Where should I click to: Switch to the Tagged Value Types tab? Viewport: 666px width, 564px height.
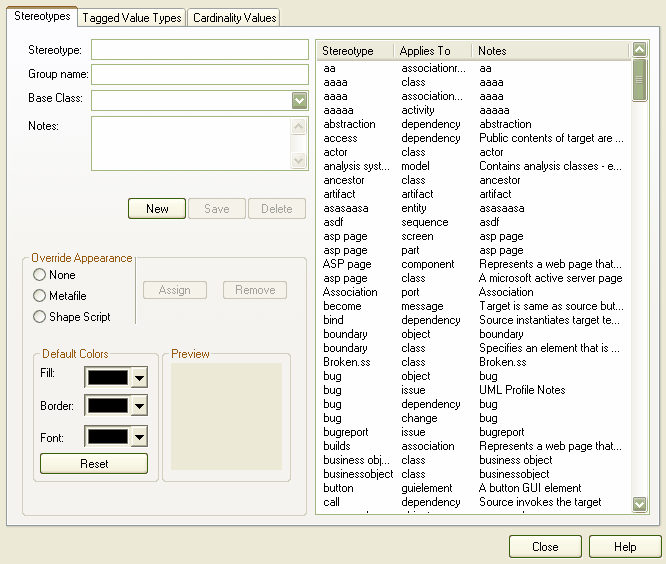[132, 18]
